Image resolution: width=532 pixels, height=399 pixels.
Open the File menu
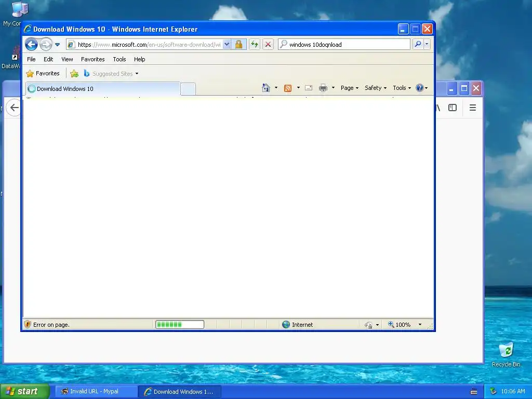(31, 59)
